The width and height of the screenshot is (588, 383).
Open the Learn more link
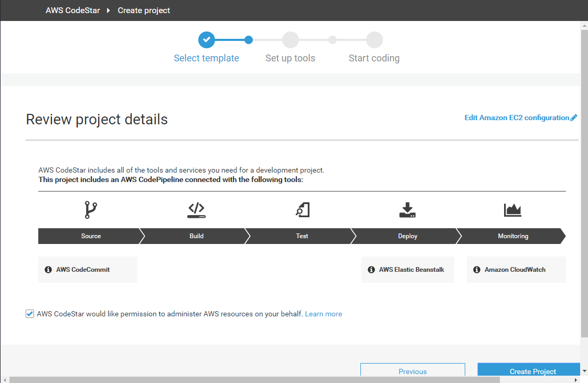[x=323, y=314]
